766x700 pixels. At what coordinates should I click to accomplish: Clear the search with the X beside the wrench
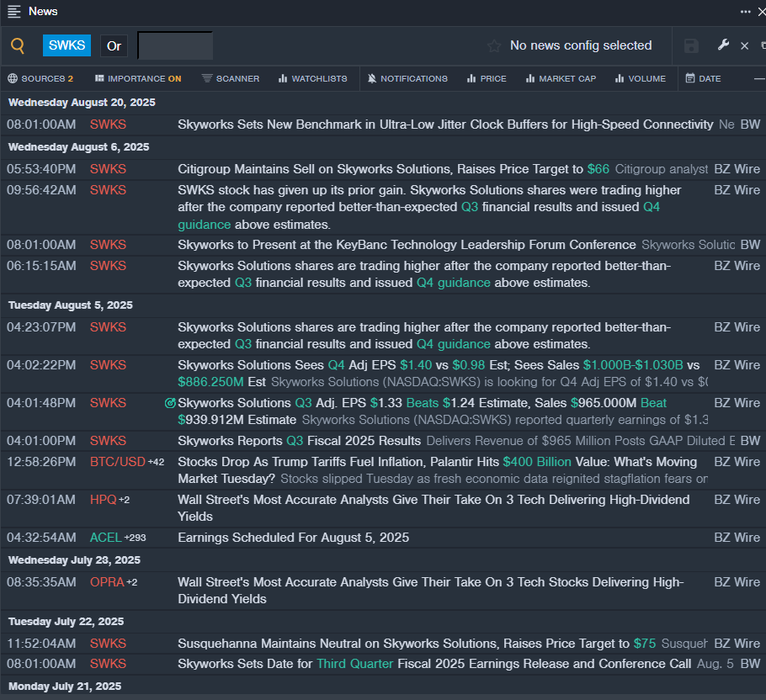(x=744, y=46)
